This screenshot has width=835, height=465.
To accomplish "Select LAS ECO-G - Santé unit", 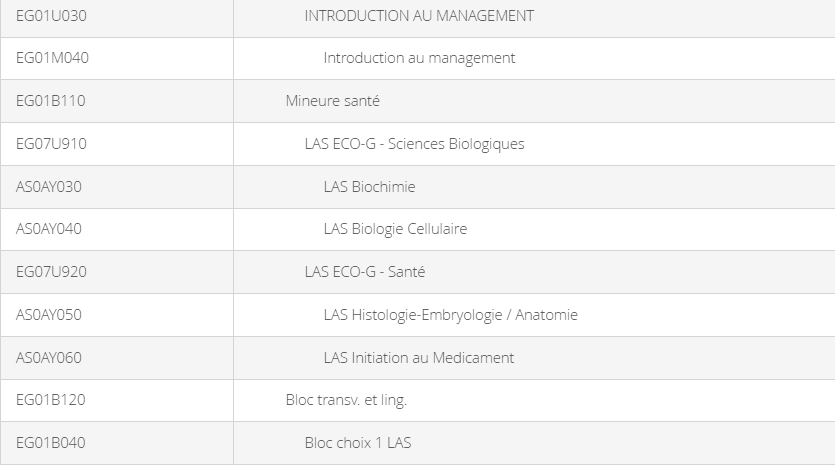I will click(x=365, y=272).
